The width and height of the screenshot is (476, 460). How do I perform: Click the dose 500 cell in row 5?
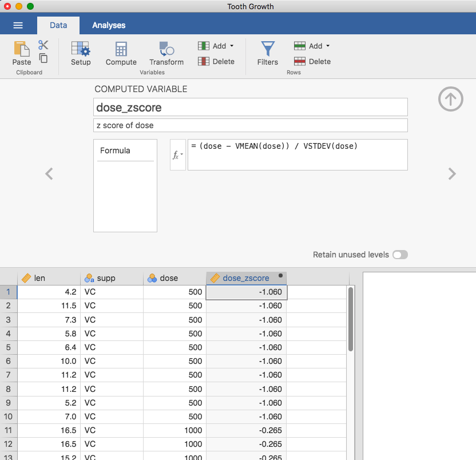pyautogui.click(x=174, y=347)
